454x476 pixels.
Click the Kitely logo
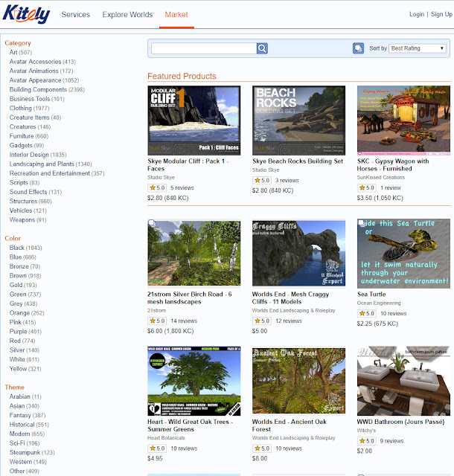pos(27,15)
